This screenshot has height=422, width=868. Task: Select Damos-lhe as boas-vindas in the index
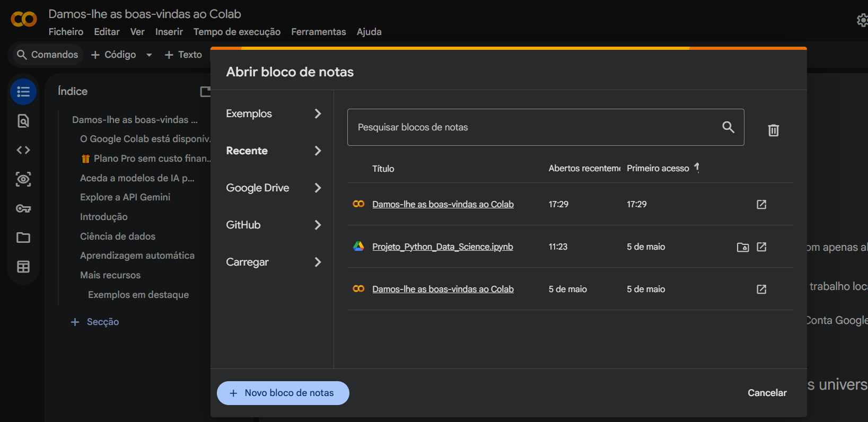135,120
